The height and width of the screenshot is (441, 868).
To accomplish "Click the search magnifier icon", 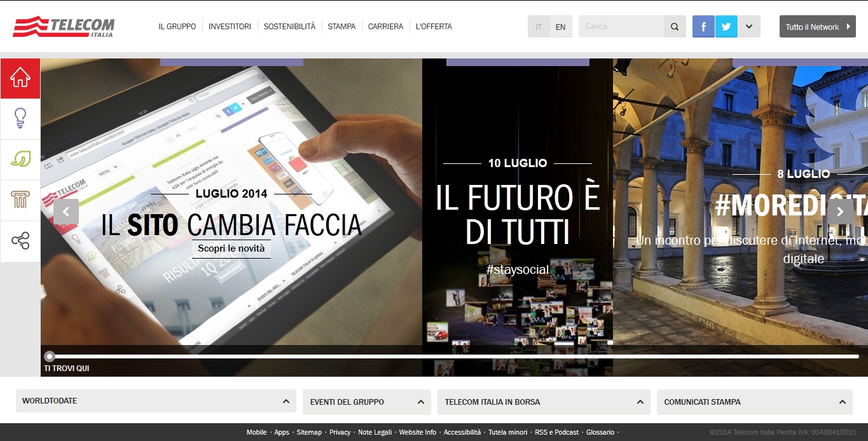I will pos(675,27).
